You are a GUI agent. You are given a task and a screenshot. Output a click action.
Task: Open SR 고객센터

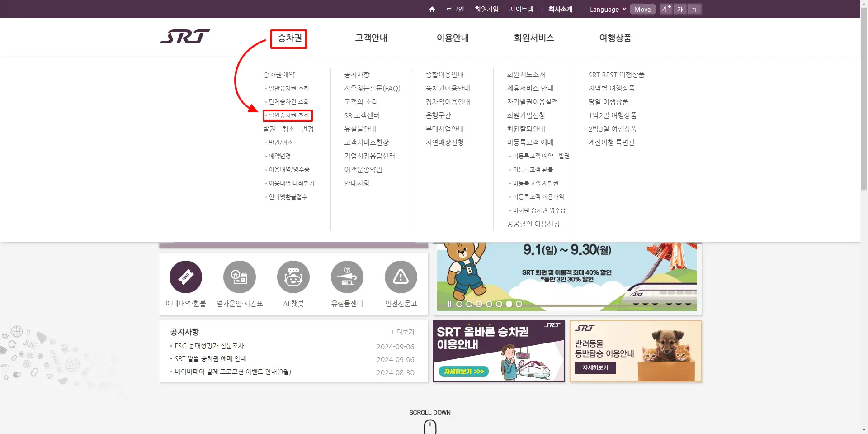[362, 115]
